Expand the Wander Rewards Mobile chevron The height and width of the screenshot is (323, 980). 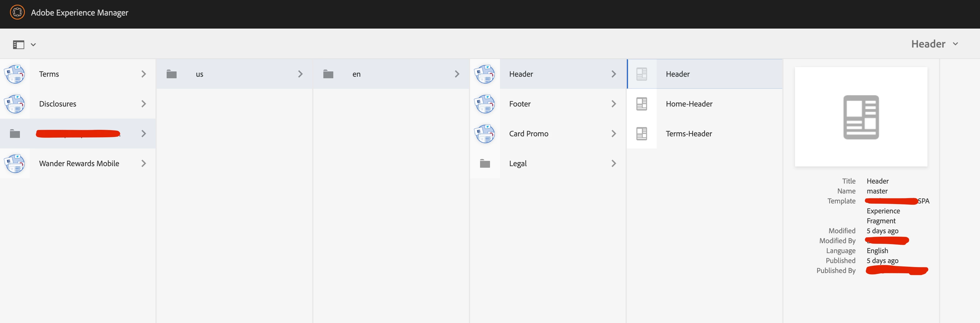click(143, 163)
